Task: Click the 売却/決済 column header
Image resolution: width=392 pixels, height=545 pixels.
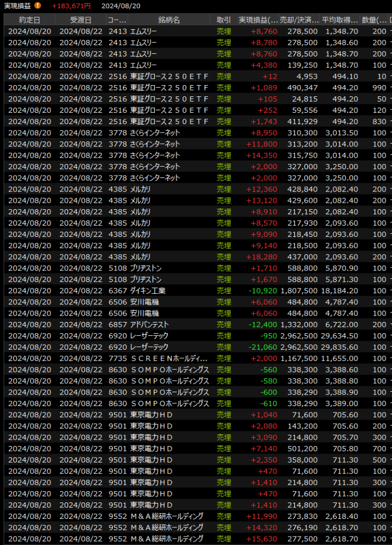Action: click(300, 20)
